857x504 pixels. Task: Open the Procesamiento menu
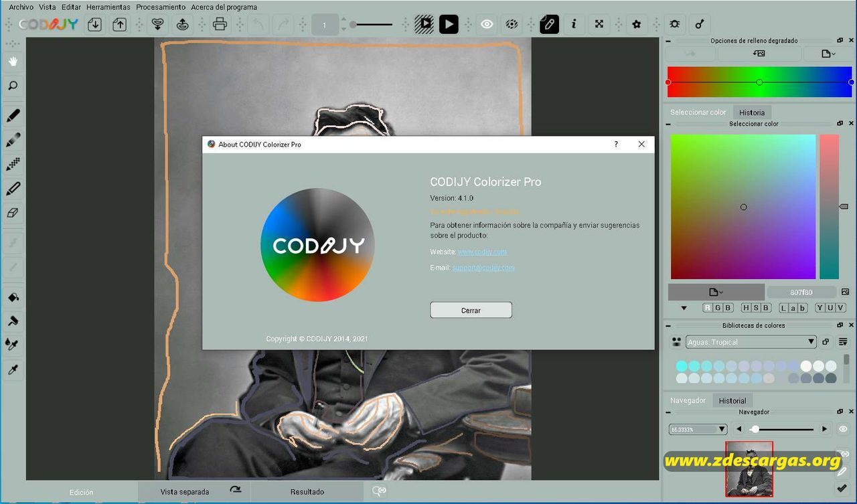pos(161,7)
